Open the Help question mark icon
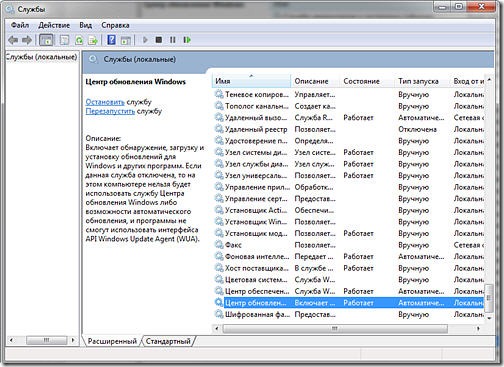Image resolution: width=504 pixels, height=367 pixels. 111,40
